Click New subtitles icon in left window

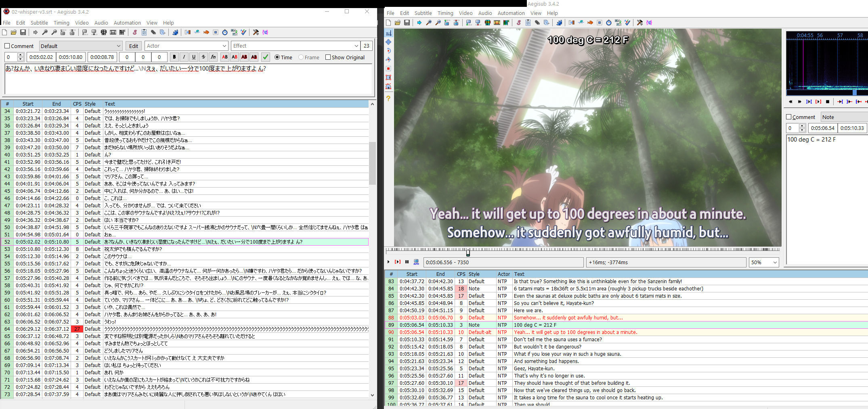(x=5, y=32)
